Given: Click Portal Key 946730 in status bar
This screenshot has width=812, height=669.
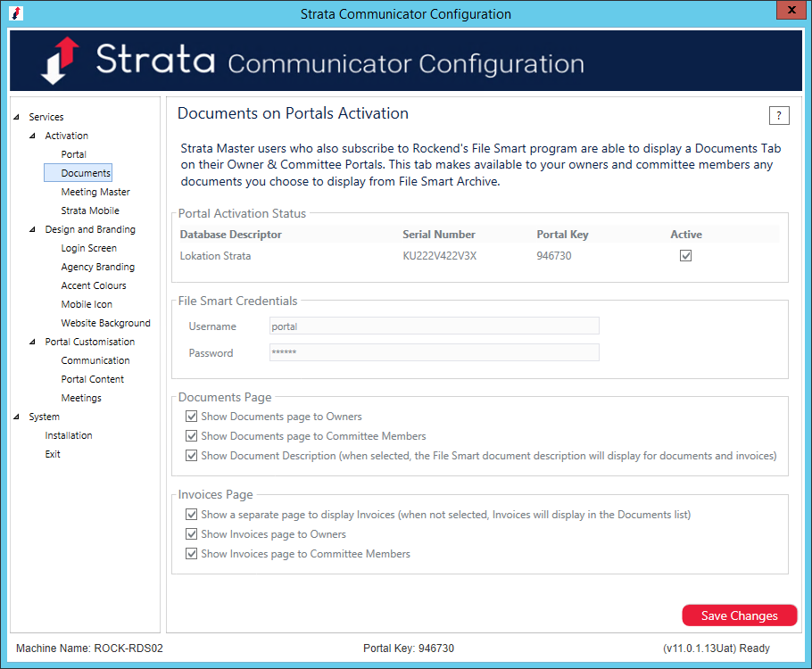Looking at the screenshot, I should pyautogui.click(x=409, y=648).
